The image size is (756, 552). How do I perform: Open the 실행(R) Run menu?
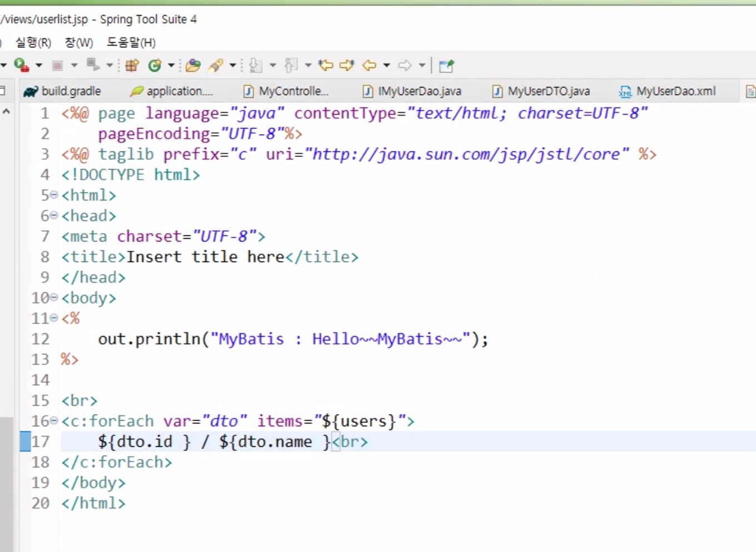[33, 42]
